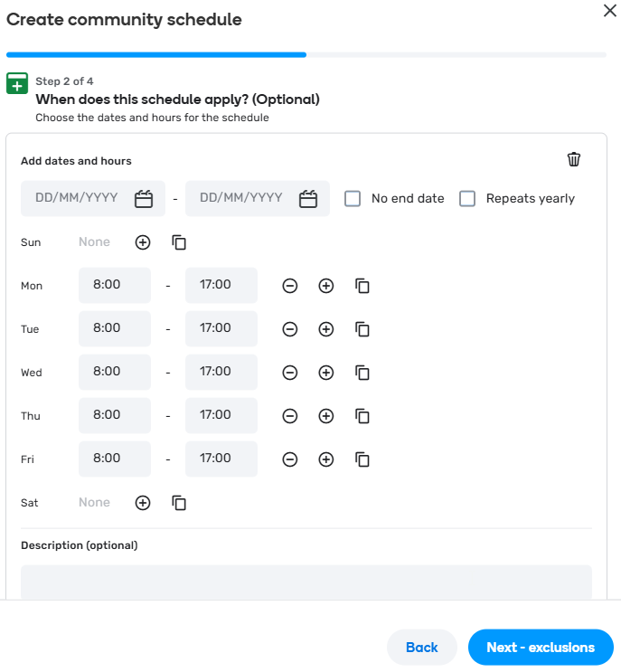Copy Sunday hours to other days
Screen dimensions: 621x672
pos(179,242)
